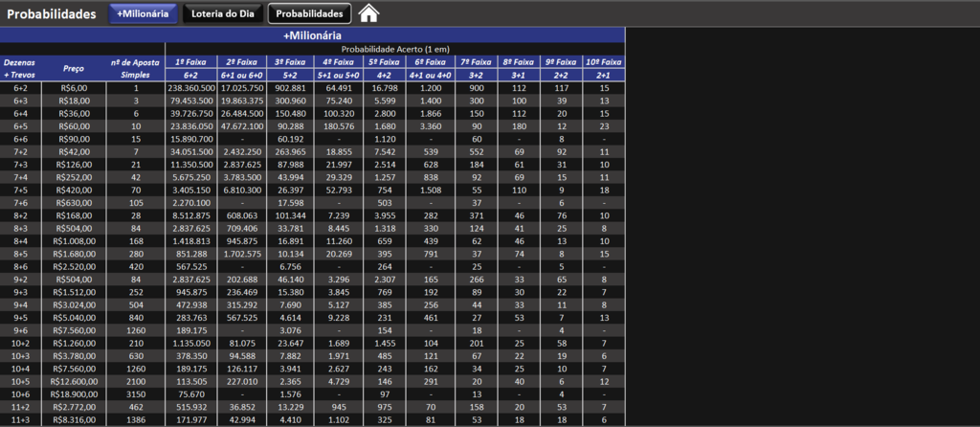980x427 pixels.
Task: Click the '15.890.700' cell in row 6+6
Action: pos(191,139)
